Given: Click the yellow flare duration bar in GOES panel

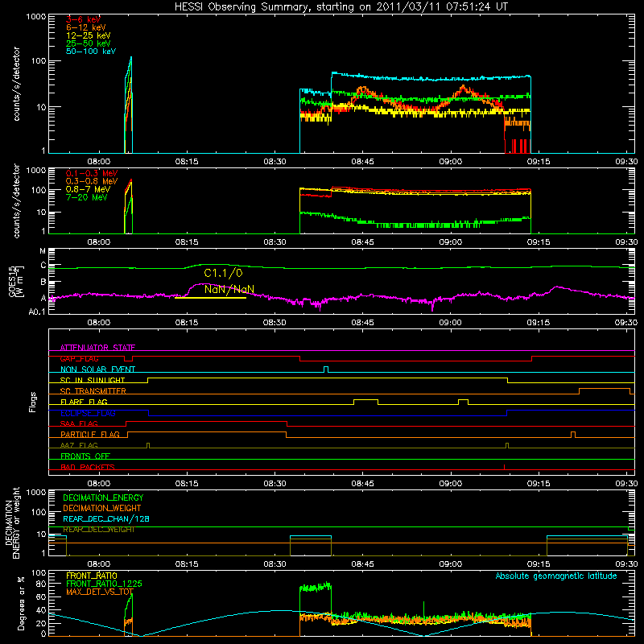Looking at the screenshot, I should [210, 297].
